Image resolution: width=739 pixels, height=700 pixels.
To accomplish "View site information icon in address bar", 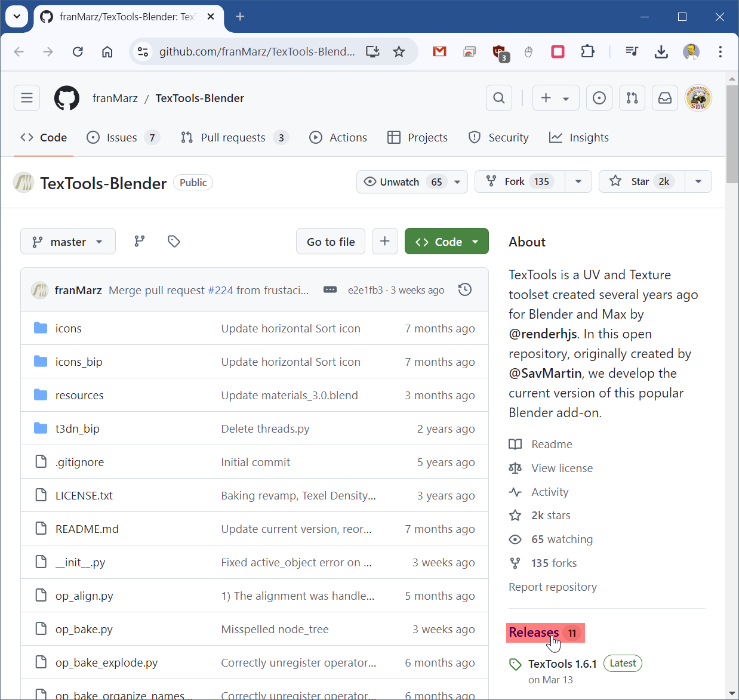I will coord(143,51).
